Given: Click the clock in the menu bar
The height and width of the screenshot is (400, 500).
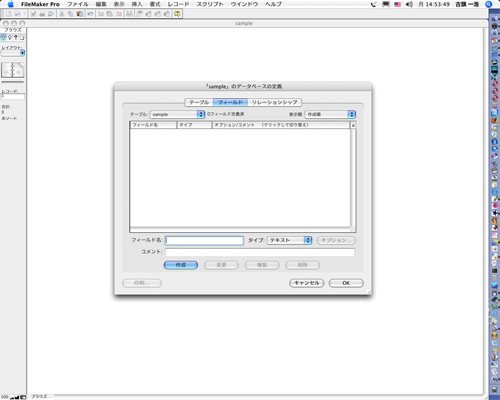Looking at the screenshot, I should click(433, 4).
